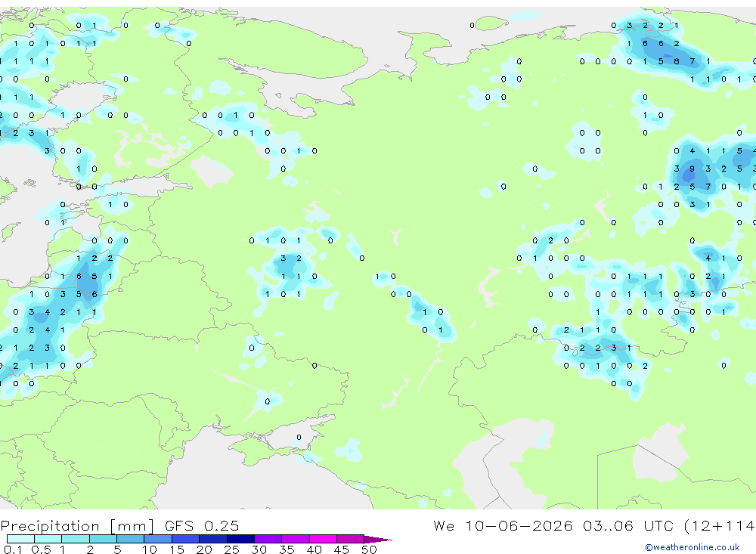Click the 25–30 mm legend swatch
This screenshot has height=554, width=756.
pyautogui.click(x=240, y=539)
